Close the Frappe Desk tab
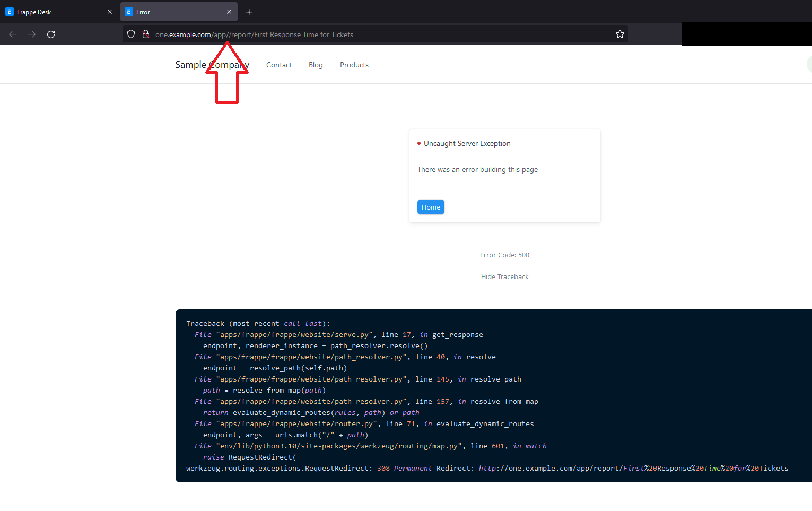 point(110,11)
